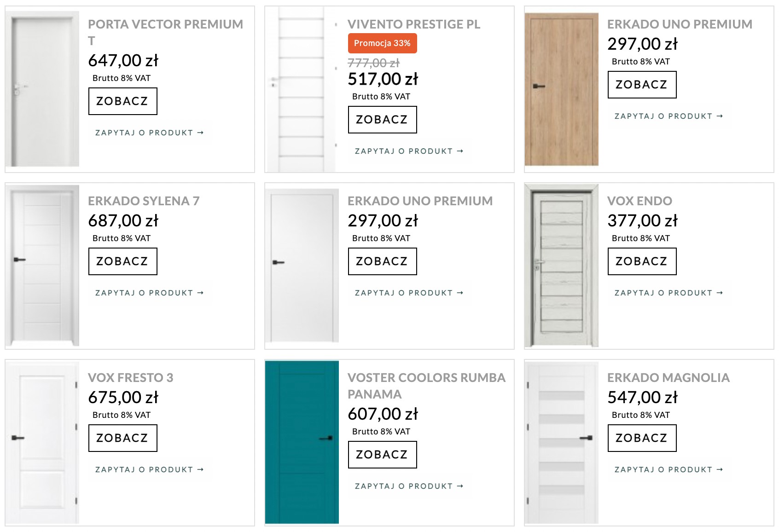Select the oak Erkado Uno Premium door picture
The image size is (779, 532).
(562, 89)
